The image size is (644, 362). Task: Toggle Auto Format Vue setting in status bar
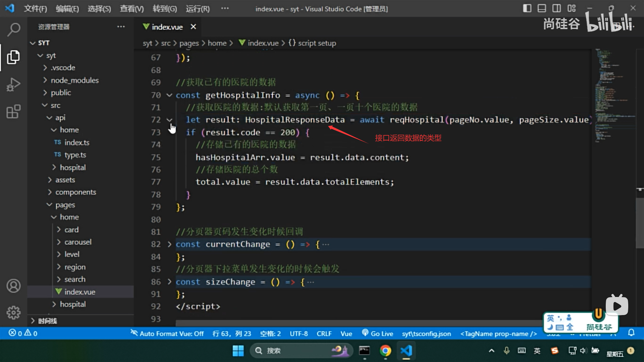(167, 334)
